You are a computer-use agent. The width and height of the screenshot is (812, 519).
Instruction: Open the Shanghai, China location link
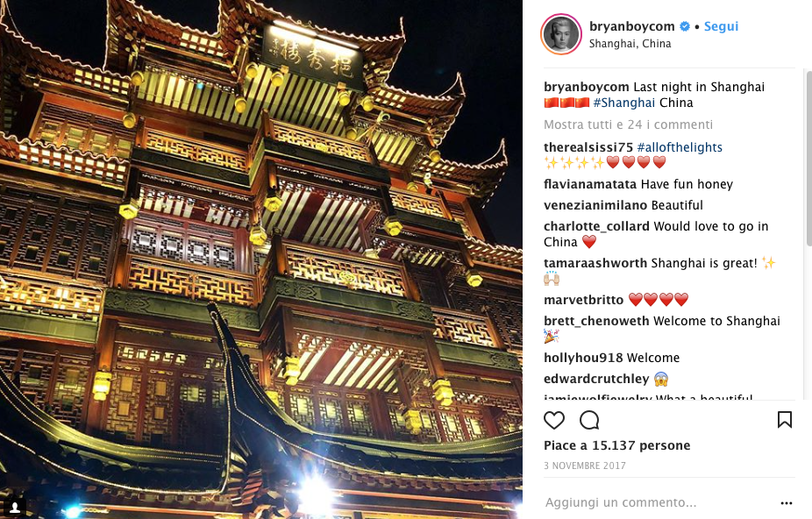[x=630, y=44]
